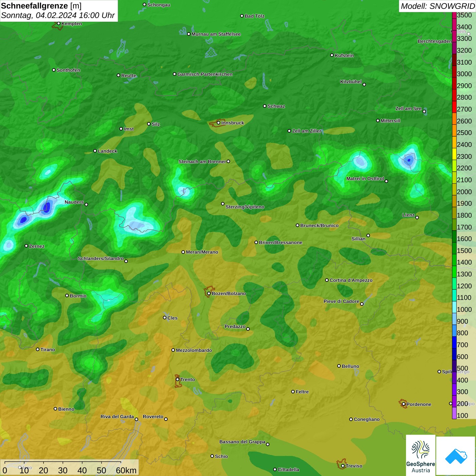Viewport: 476px width, 476px height.
Task: Click the 'Meran/Merano' label
Action: tap(202, 252)
